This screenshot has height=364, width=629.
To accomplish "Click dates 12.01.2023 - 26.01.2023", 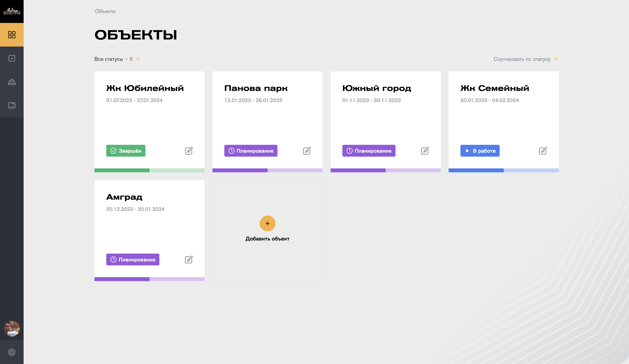I will pos(253,100).
